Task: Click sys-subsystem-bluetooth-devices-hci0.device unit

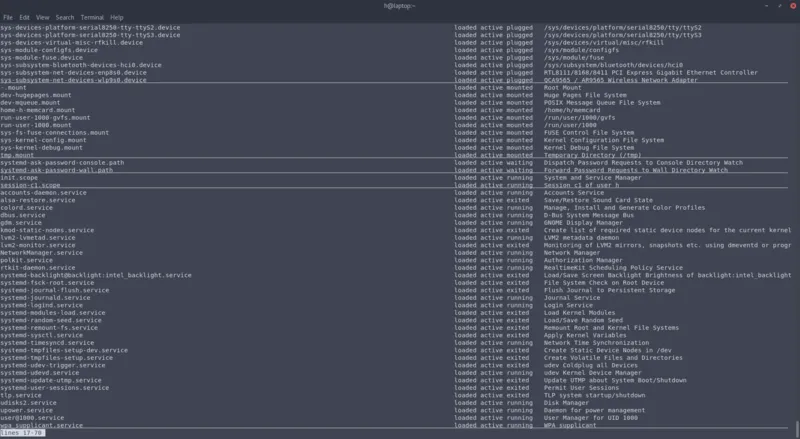Action: (81, 65)
